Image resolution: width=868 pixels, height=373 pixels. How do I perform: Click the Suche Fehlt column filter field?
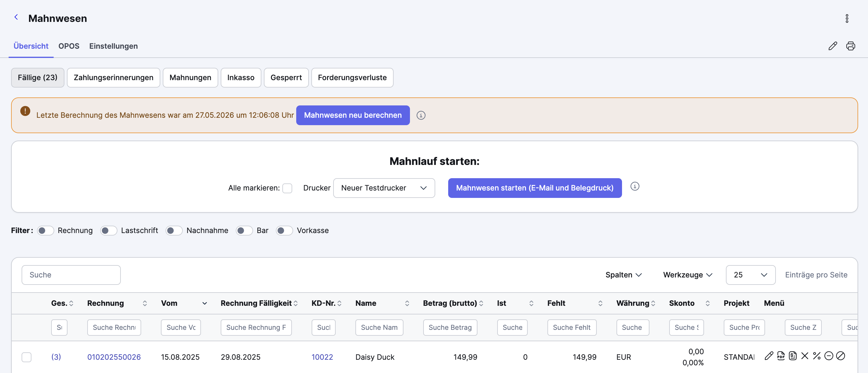pos(571,327)
